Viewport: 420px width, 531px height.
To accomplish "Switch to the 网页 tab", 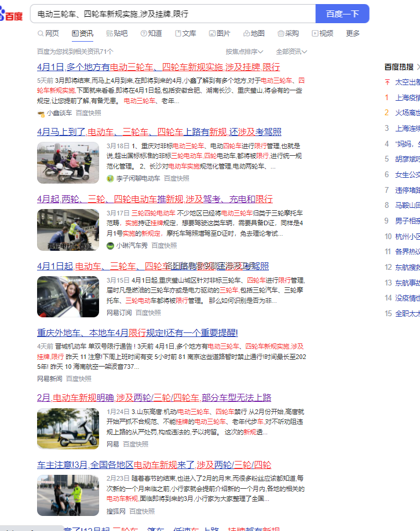I will (x=48, y=33).
